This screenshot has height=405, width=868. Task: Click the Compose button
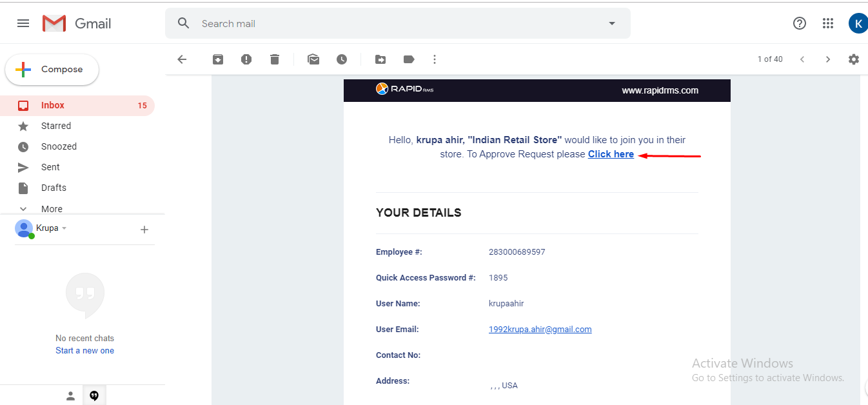52,70
